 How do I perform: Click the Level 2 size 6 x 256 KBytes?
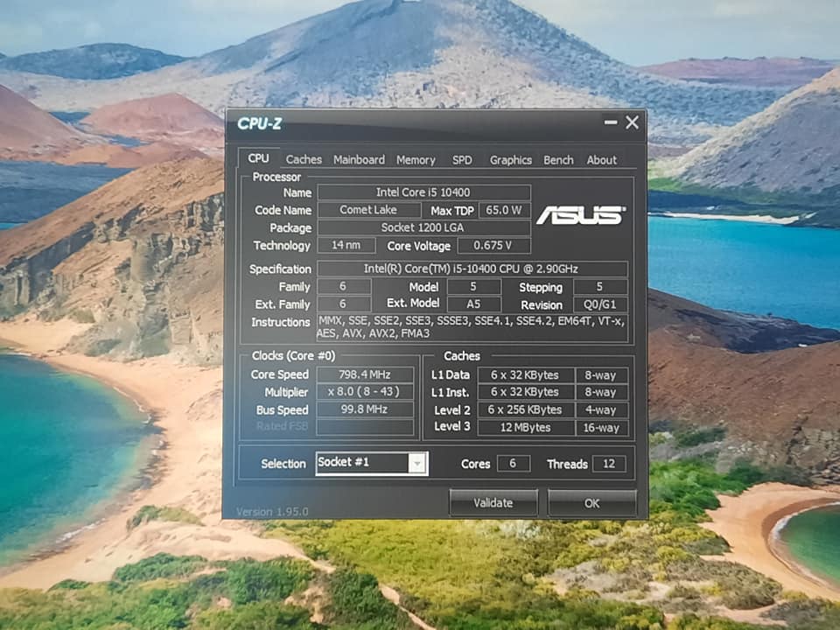pos(526,409)
